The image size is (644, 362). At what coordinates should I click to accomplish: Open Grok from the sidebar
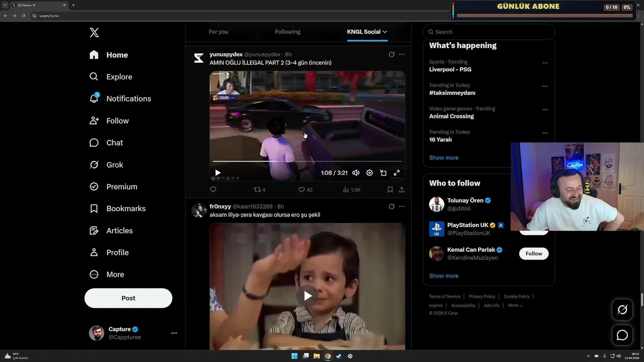106,165
